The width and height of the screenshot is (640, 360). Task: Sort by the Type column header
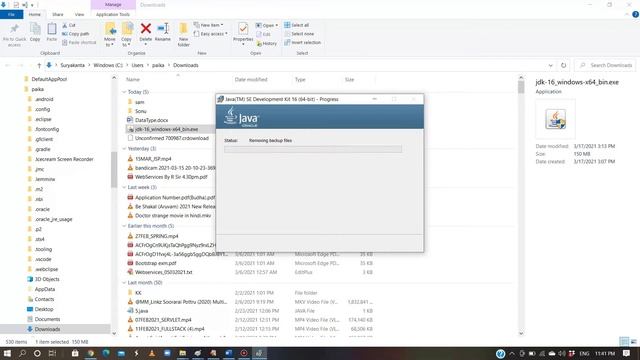pos(300,80)
